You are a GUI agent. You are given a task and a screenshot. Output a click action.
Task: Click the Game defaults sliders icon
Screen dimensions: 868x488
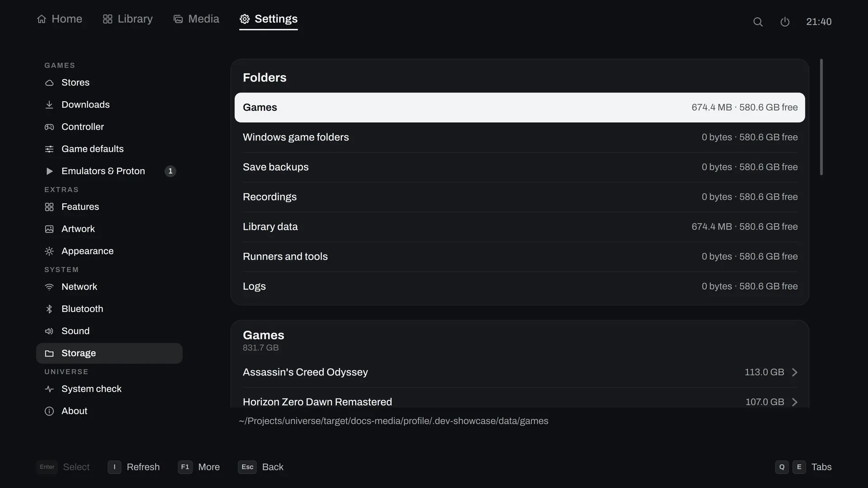coord(49,149)
